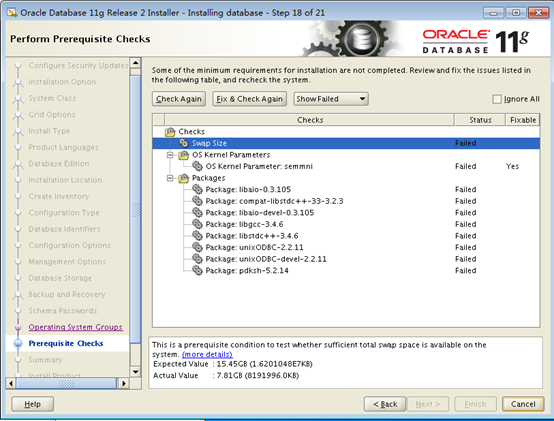
Task: Click the Swap Size gear icon
Action: [x=183, y=143]
